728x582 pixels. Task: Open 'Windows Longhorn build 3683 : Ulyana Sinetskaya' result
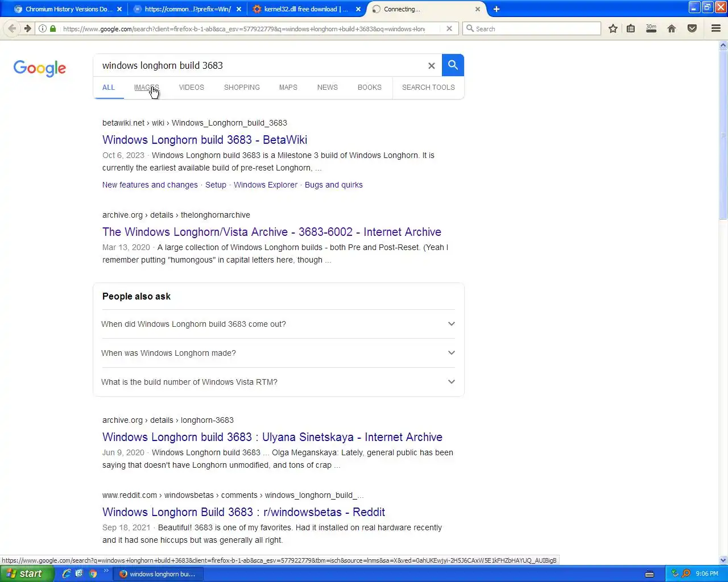pos(272,437)
